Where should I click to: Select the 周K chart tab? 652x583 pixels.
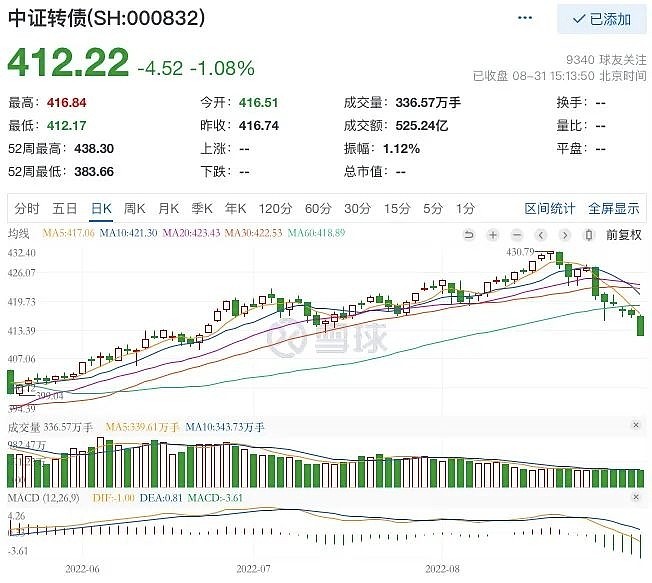(134, 208)
